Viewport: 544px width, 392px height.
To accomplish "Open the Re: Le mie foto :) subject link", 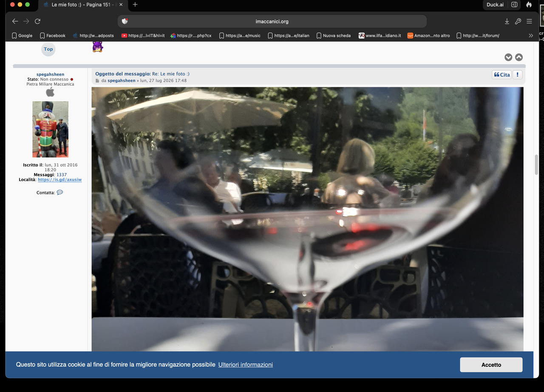I will pyautogui.click(x=171, y=74).
